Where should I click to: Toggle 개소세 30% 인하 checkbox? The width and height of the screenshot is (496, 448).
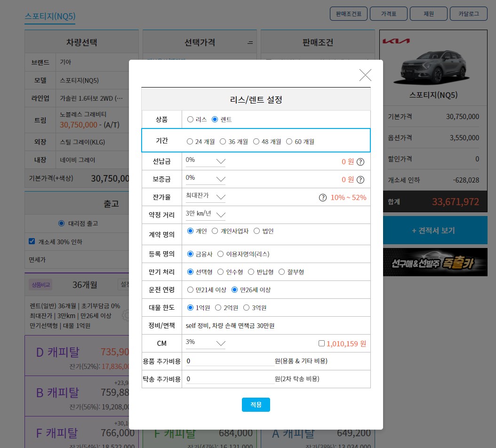tap(32, 241)
